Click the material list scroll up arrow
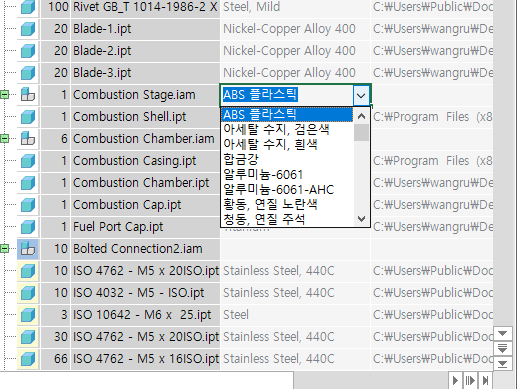 click(x=361, y=116)
